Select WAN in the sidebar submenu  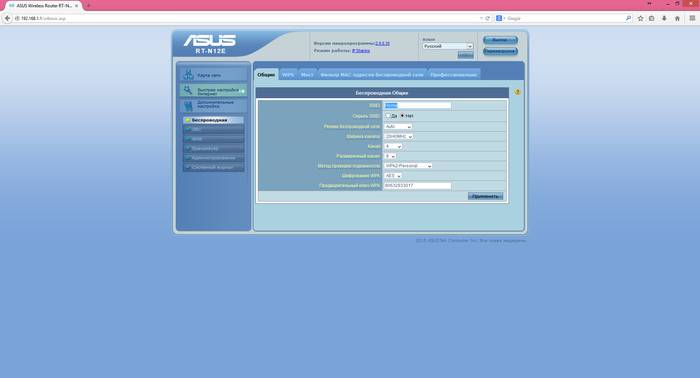pyautogui.click(x=213, y=139)
